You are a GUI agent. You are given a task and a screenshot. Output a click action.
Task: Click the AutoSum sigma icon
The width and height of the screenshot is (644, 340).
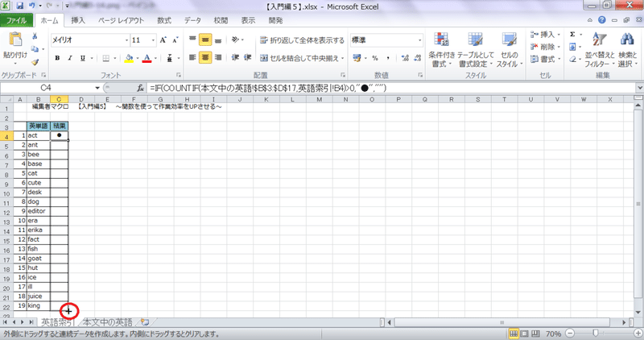(x=572, y=35)
